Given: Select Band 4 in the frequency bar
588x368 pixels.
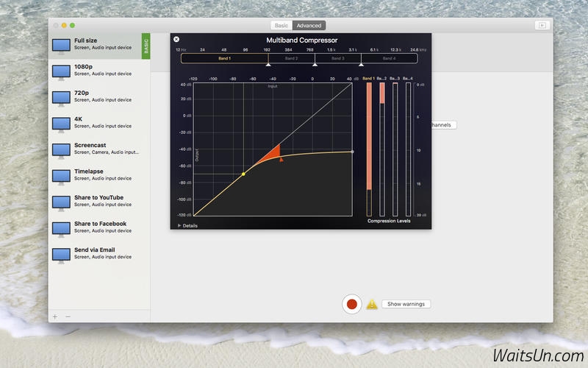Looking at the screenshot, I should [x=389, y=58].
